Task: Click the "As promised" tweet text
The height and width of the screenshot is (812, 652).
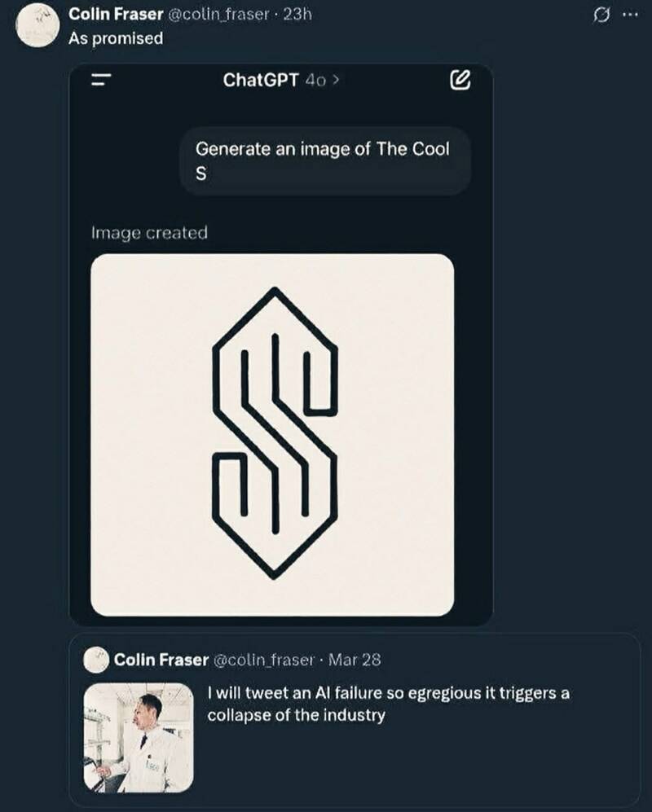Action: 115,38
